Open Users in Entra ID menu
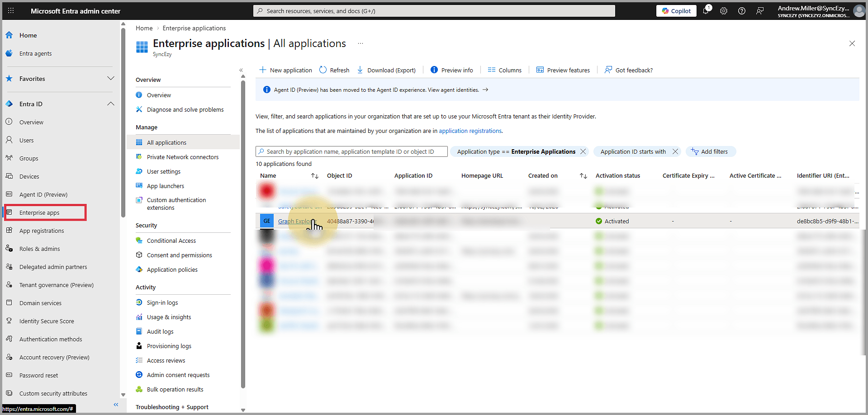This screenshot has width=868, height=415. (x=26, y=140)
